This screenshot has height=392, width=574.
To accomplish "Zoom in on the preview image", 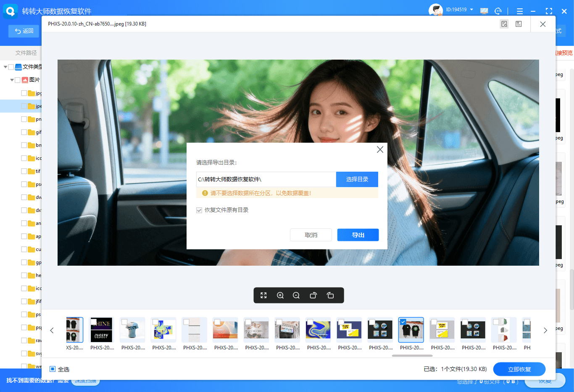I will pyautogui.click(x=280, y=295).
